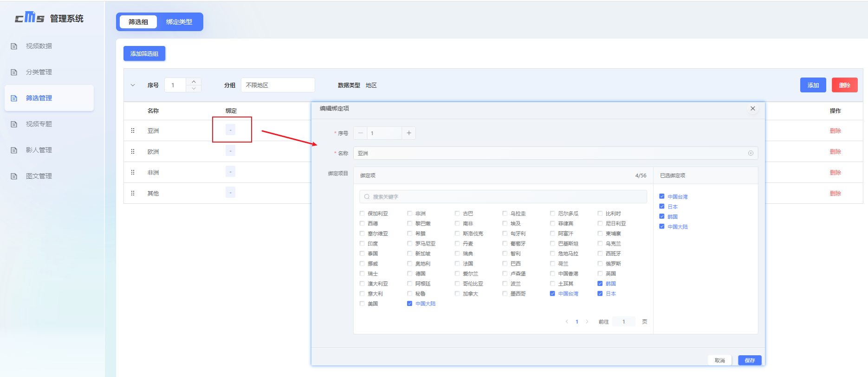Screen dimensions: 868x377
Task: Check the 柬埔寨 checkbox
Action: [600, 234]
